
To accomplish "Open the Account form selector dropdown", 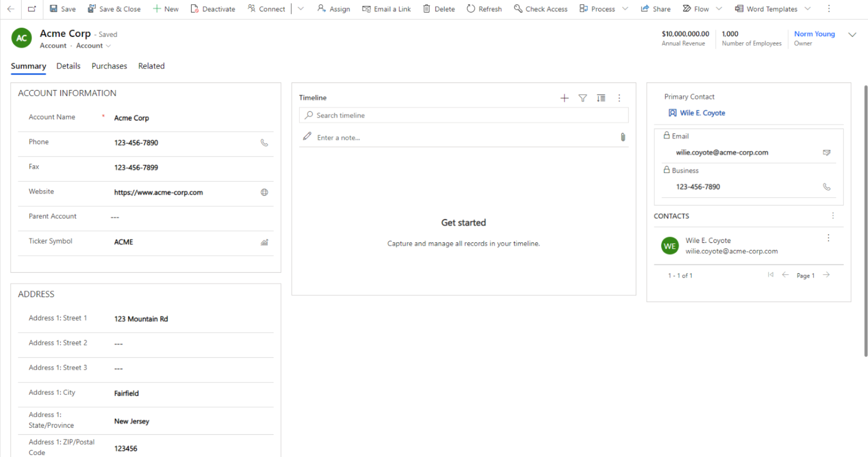I will pos(94,46).
